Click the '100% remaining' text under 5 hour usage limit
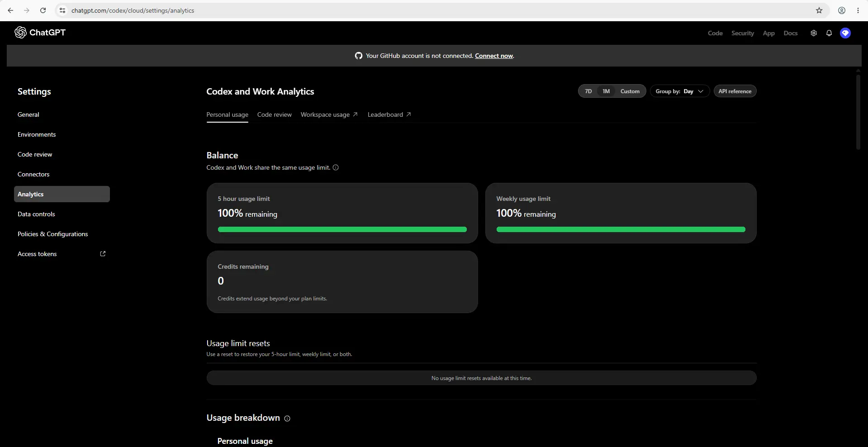 point(247,214)
